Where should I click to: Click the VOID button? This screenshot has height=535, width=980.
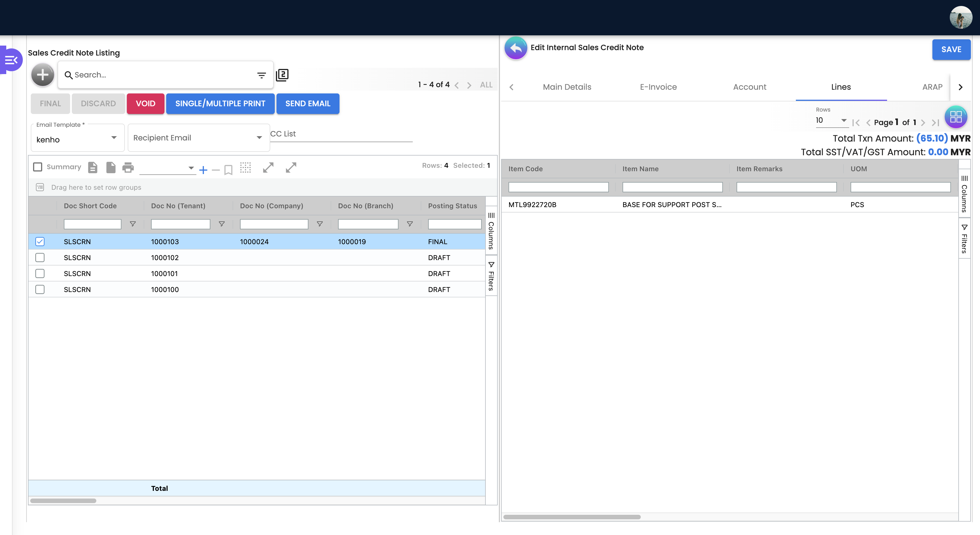click(x=145, y=103)
